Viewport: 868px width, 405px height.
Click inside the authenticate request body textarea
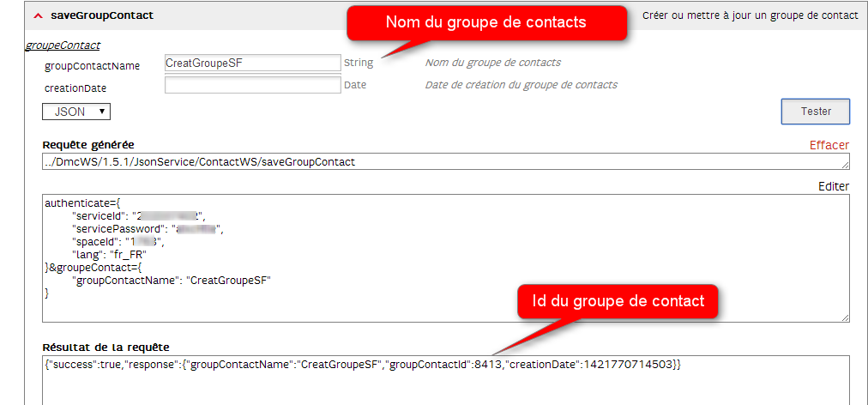tap(446, 258)
